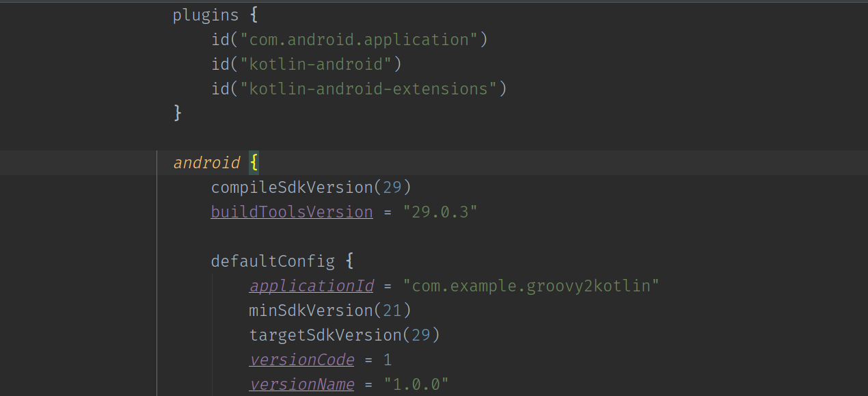Click the closing brace of plugins block
Image resolution: width=868 pixels, height=396 pixels.
(177, 113)
